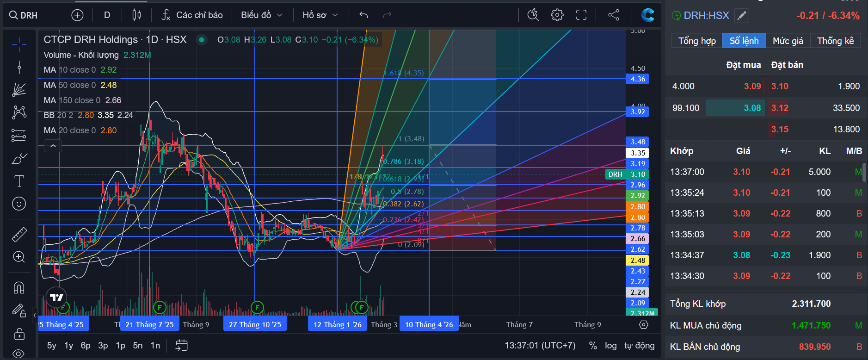
Task: Select the trend line drawing tool
Action: pyautogui.click(x=19, y=68)
